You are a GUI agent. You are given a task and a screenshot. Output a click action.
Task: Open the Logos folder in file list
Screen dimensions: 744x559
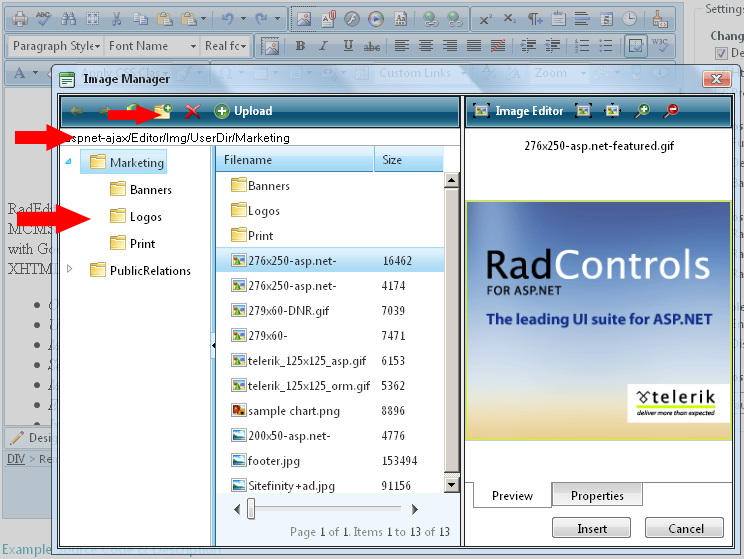[x=255, y=211]
